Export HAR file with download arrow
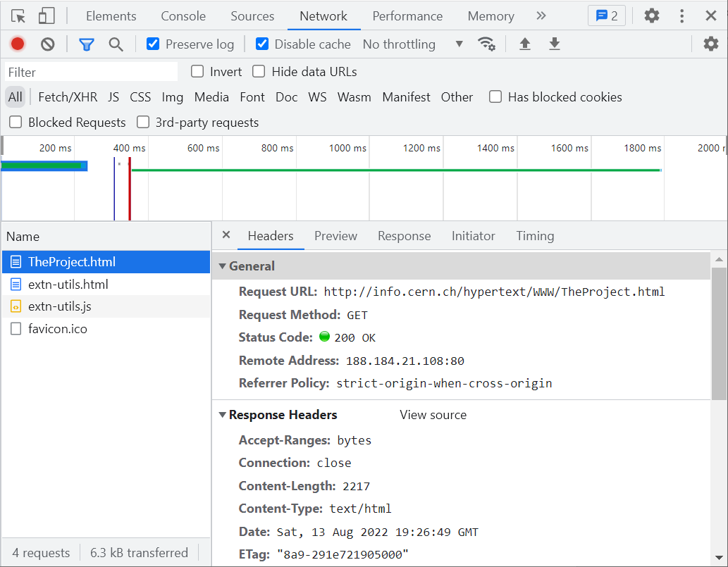This screenshot has height=567, width=728. [x=555, y=44]
